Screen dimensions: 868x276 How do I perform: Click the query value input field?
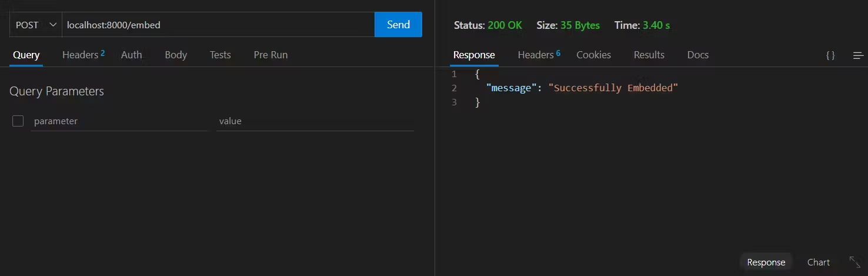(x=315, y=121)
